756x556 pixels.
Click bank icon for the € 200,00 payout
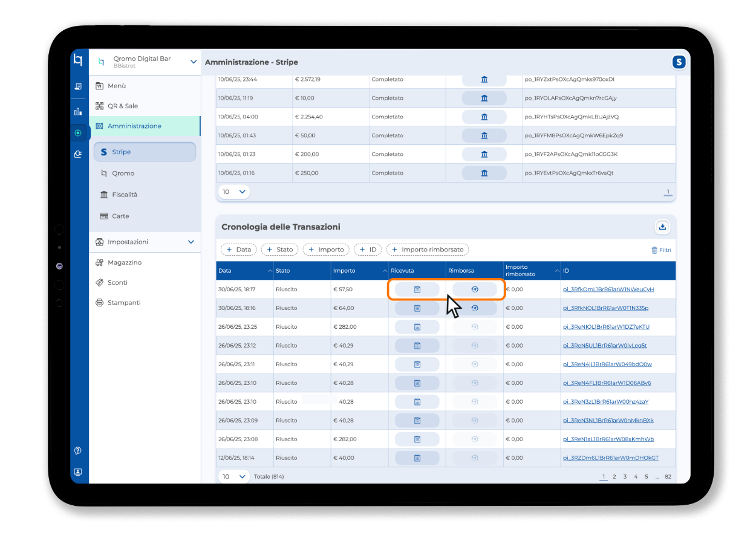484,154
